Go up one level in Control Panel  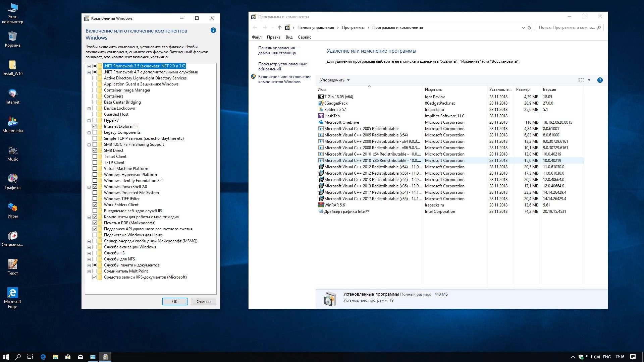[279, 27]
